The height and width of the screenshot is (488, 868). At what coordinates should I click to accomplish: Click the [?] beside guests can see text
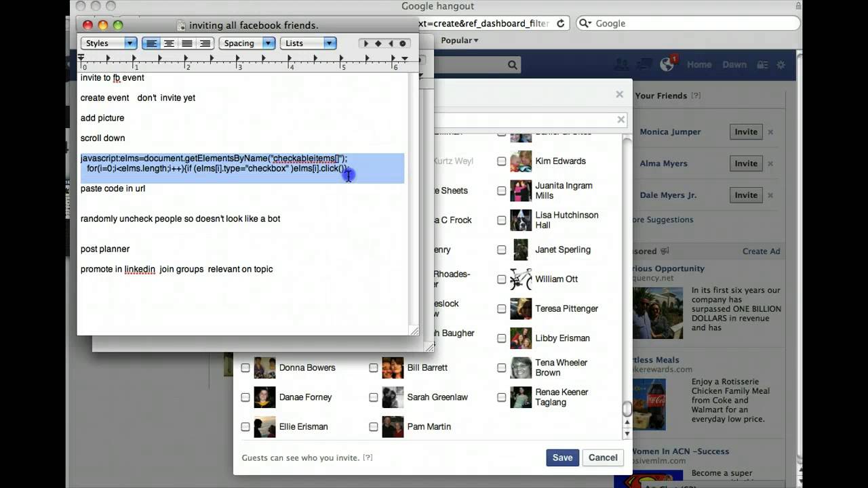coord(368,458)
